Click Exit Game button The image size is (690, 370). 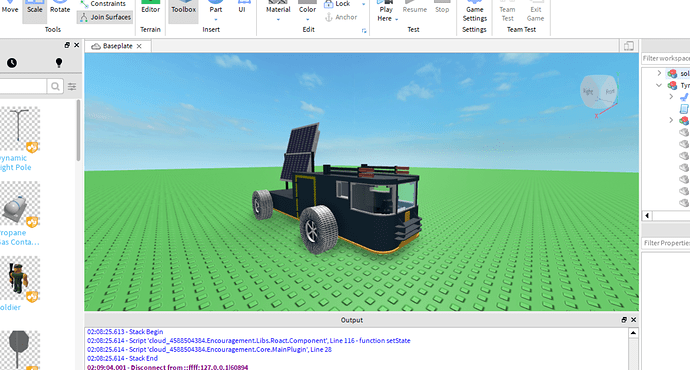(535, 11)
